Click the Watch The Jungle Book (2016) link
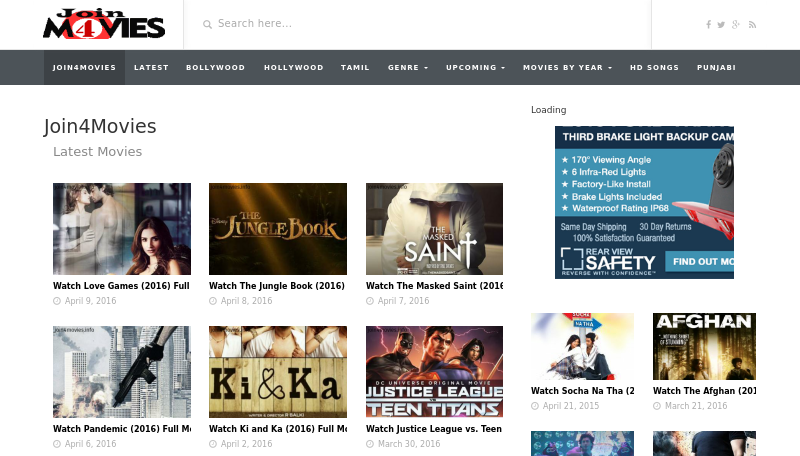The image size is (800, 456). tap(277, 286)
